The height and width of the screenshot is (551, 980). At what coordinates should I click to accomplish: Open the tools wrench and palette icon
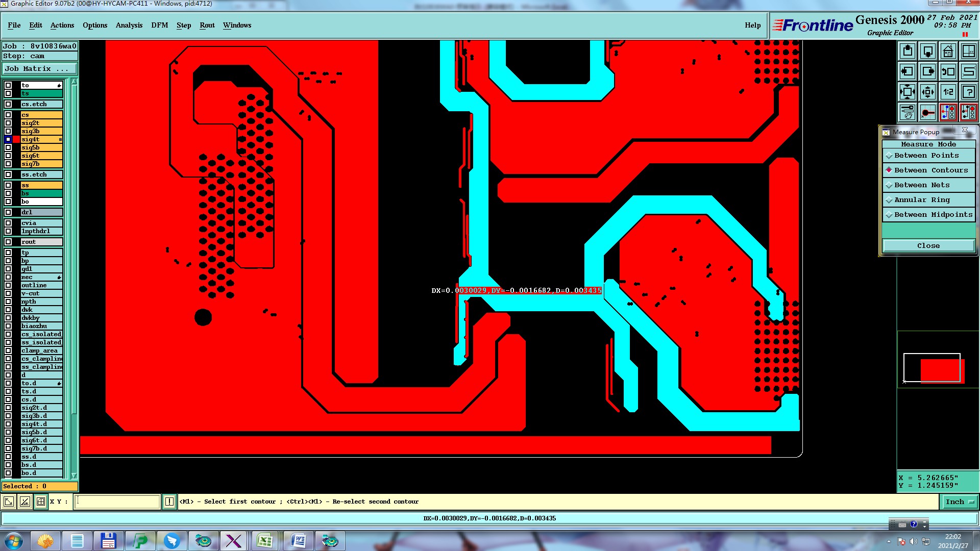(x=907, y=112)
